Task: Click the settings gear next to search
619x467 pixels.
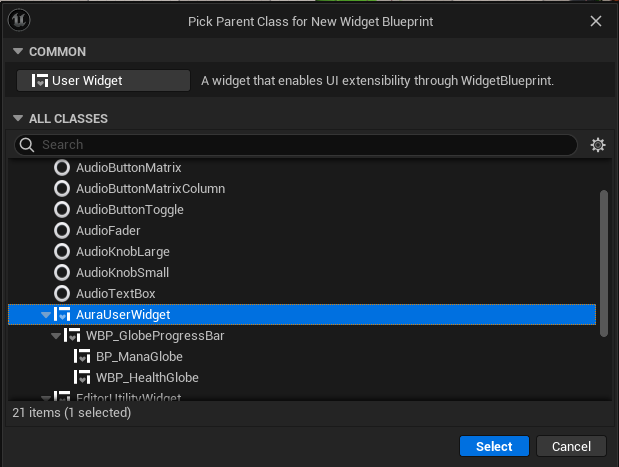Action: tap(598, 145)
